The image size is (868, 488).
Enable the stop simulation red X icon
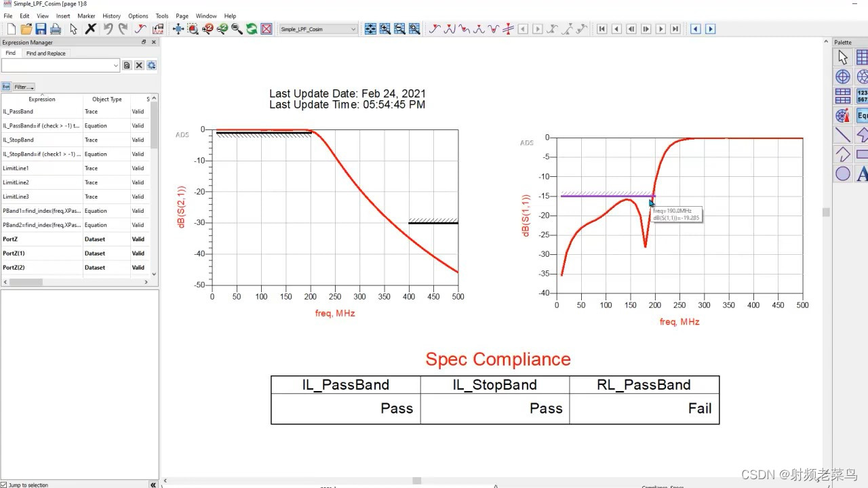click(265, 29)
